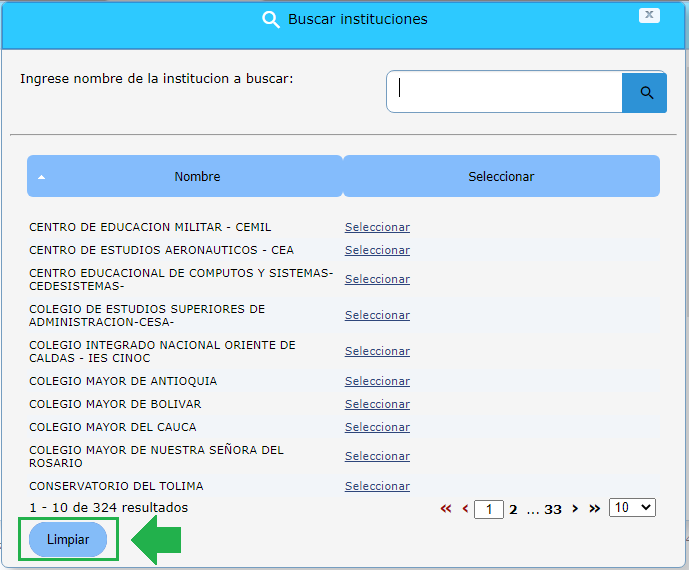Close the Buscar instituciones dialog
The image size is (689, 570).
pyautogui.click(x=650, y=15)
